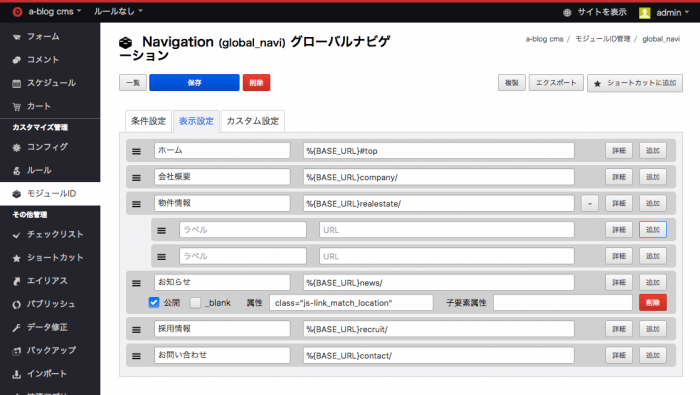Viewport: 700px width, 395px height.
Task: Click the コンフィグ gear icon
Action: pyautogui.click(x=17, y=147)
